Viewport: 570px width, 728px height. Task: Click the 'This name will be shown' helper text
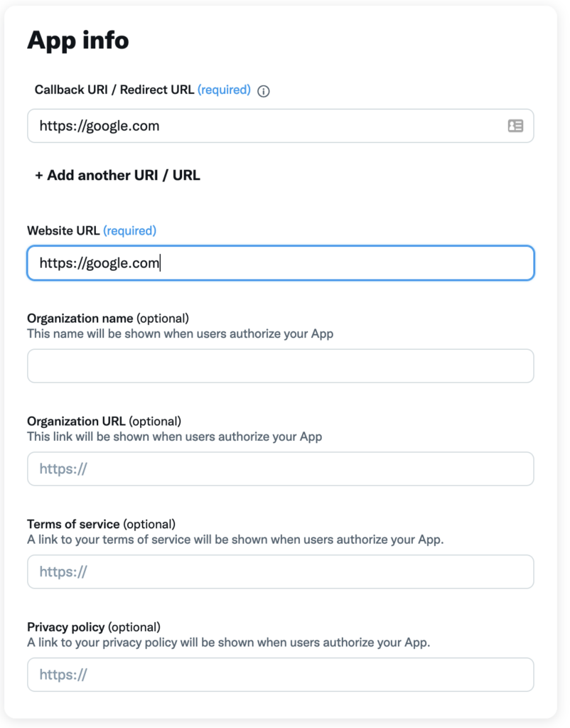[180, 333]
